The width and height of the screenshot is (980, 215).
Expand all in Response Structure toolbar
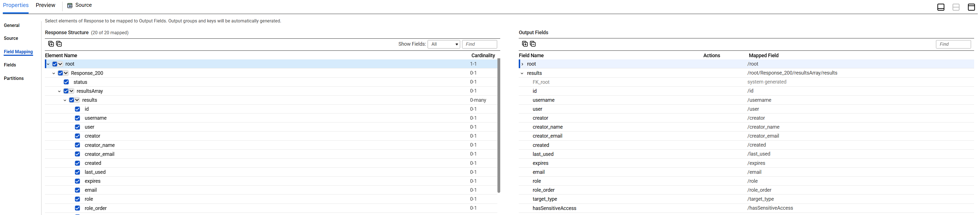point(51,44)
